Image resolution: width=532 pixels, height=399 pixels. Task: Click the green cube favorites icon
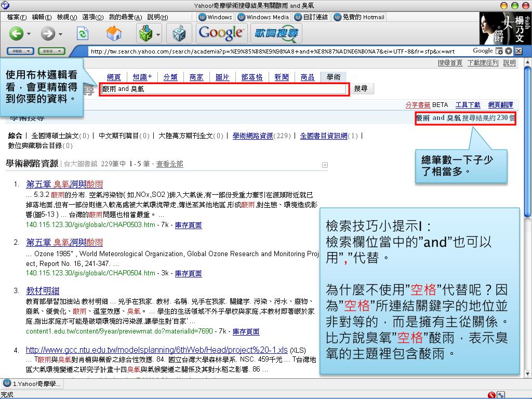146,33
